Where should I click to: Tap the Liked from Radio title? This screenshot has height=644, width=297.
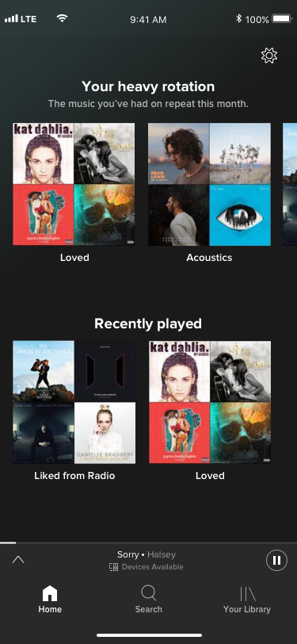tap(74, 476)
